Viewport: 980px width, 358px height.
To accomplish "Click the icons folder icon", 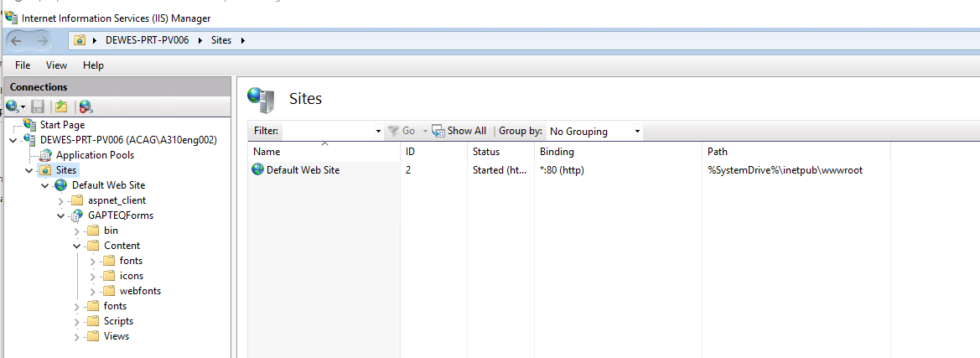I will tap(109, 276).
